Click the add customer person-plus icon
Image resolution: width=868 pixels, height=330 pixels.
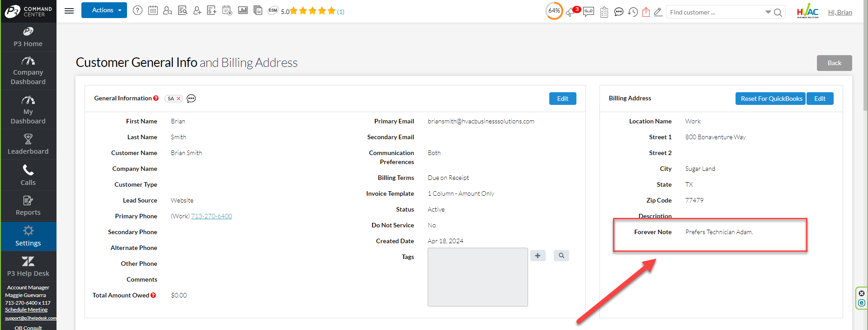click(198, 10)
